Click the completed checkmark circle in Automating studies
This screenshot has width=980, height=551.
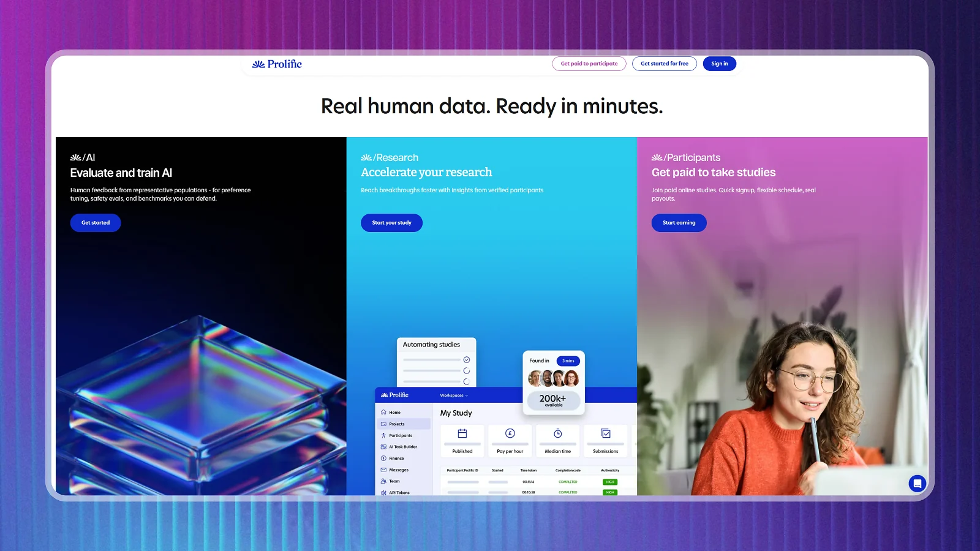pos(467,360)
